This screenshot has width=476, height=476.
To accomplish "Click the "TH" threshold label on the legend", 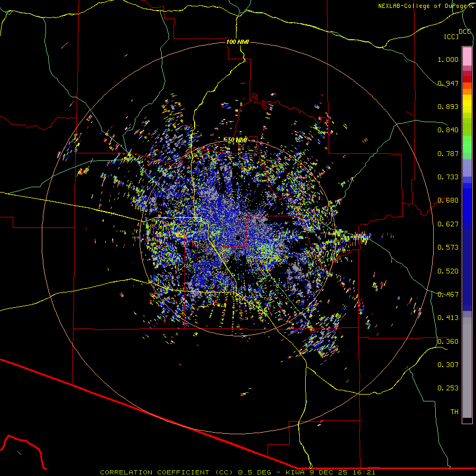I will 454,412.
